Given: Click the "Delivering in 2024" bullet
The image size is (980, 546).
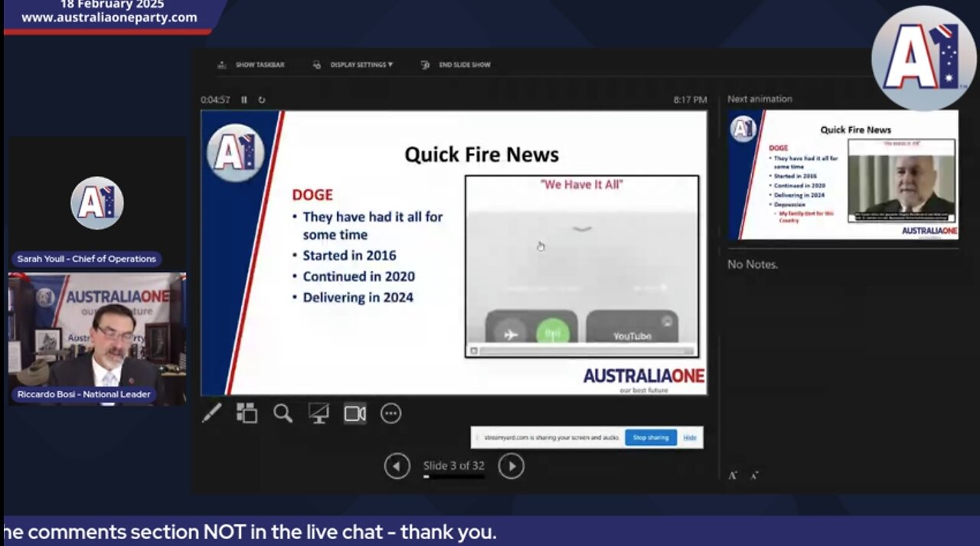Looking at the screenshot, I should pyautogui.click(x=358, y=297).
